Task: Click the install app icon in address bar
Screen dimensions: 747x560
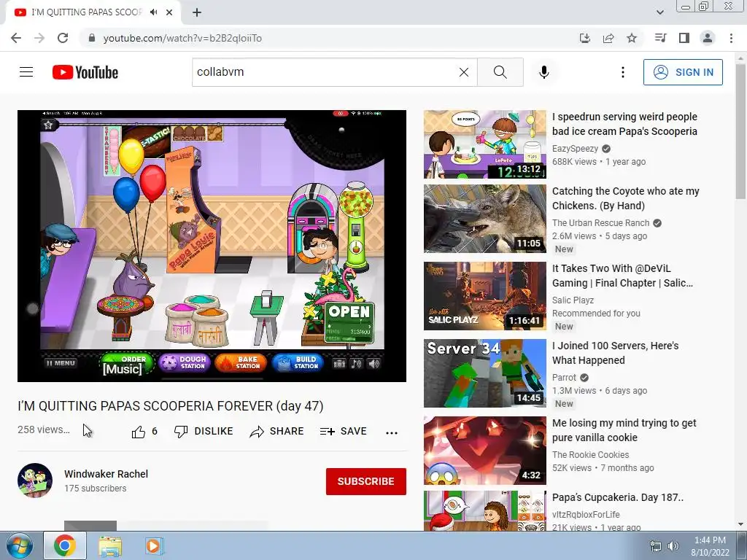Action: [584, 38]
